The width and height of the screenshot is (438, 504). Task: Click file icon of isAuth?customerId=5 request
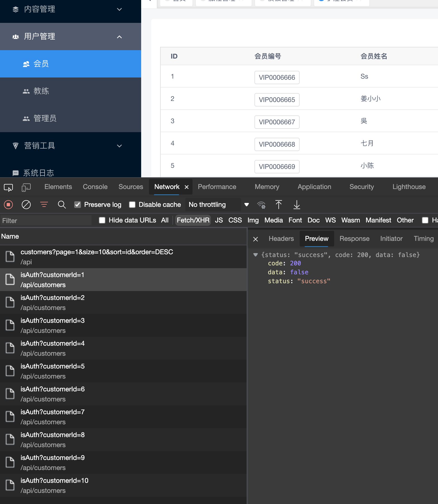click(10, 371)
